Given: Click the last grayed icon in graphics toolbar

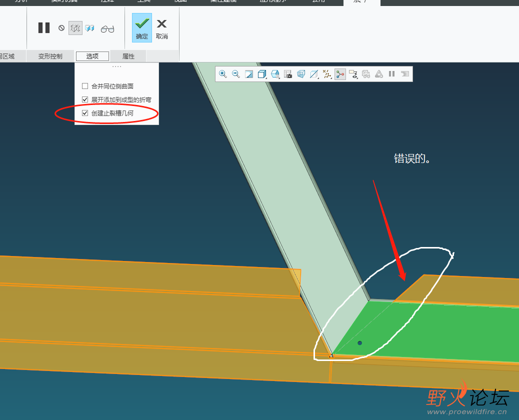Looking at the screenshot, I should click(x=405, y=74).
